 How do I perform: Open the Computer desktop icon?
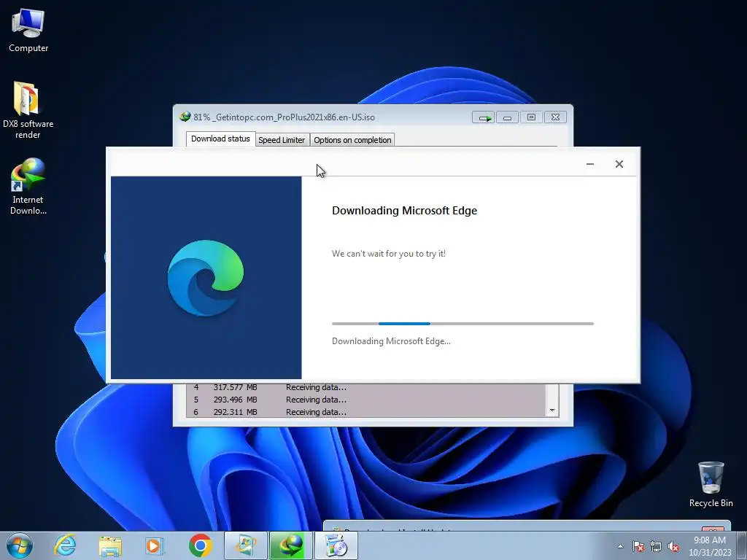(x=28, y=31)
